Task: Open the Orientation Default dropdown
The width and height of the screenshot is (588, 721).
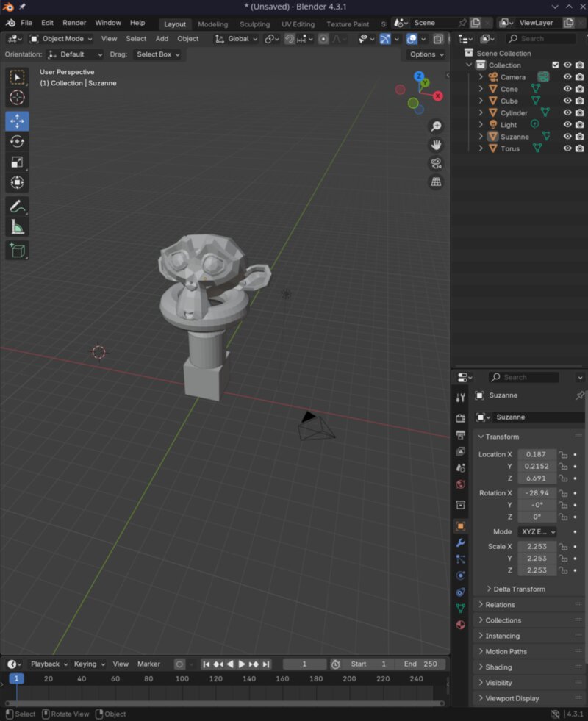Action: [75, 54]
